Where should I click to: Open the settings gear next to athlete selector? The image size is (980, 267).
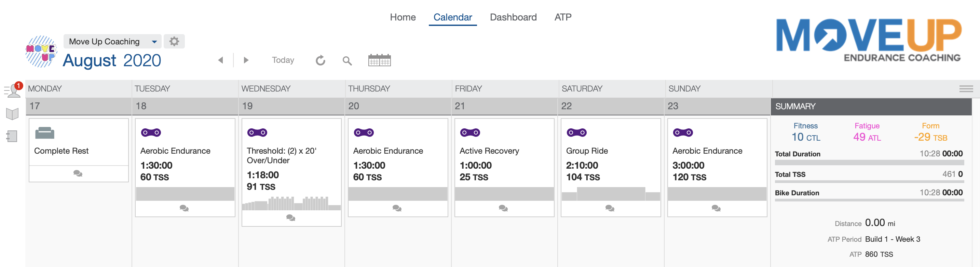[x=174, y=41]
